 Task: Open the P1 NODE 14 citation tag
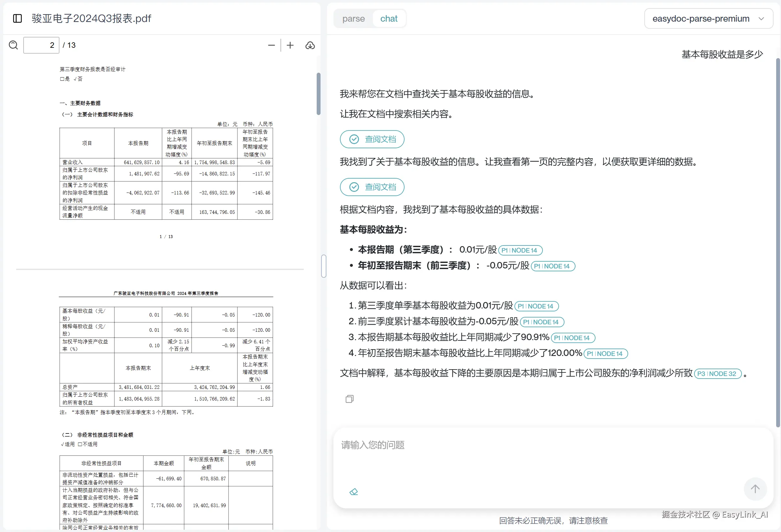click(520, 250)
